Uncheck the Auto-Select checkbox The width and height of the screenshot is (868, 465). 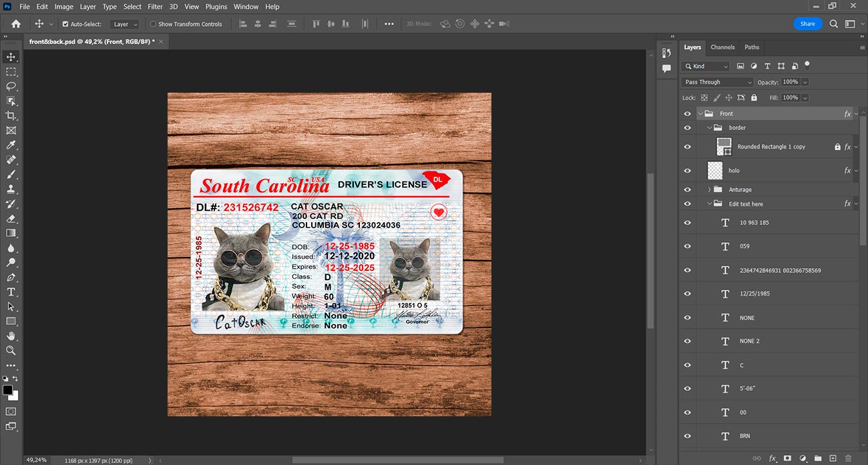click(65, 24)
